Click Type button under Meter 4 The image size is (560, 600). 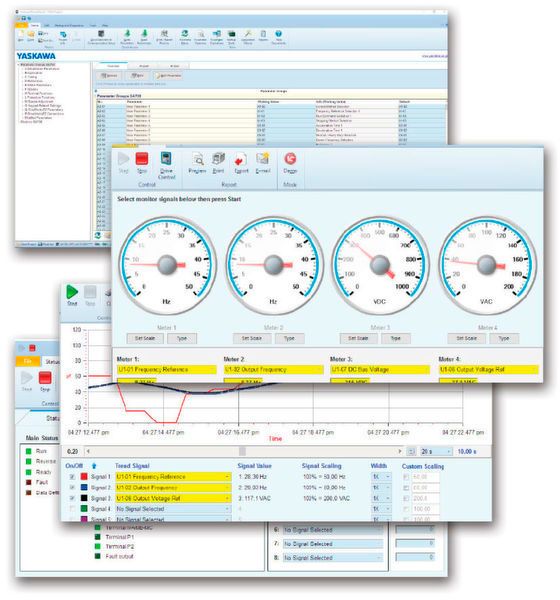(504, 338)
